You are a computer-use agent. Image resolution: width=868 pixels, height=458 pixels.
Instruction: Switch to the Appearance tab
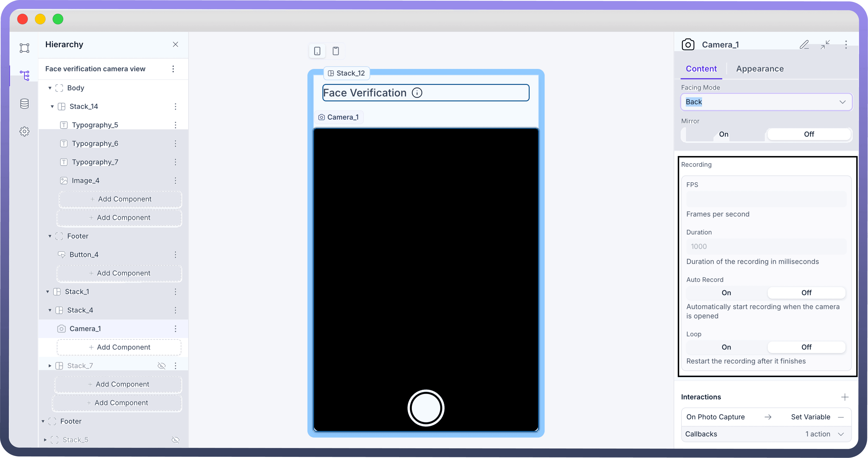click(x=759, y=69)
